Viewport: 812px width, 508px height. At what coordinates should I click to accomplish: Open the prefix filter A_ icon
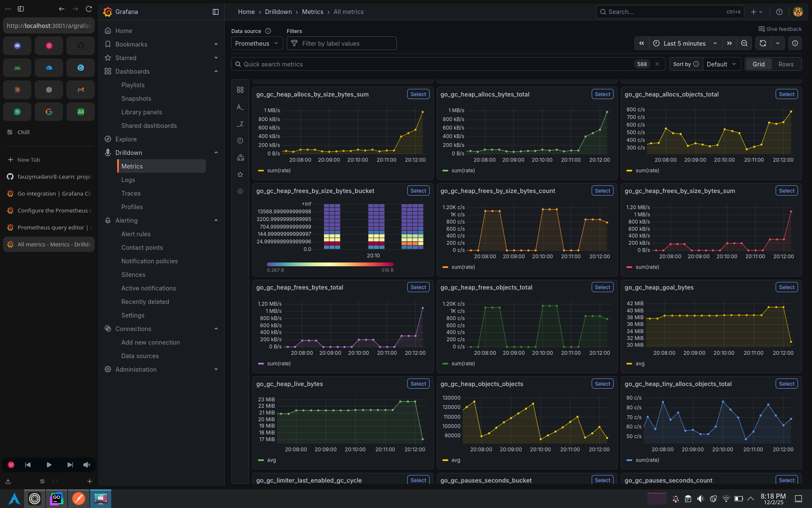[x=240, y=107]
